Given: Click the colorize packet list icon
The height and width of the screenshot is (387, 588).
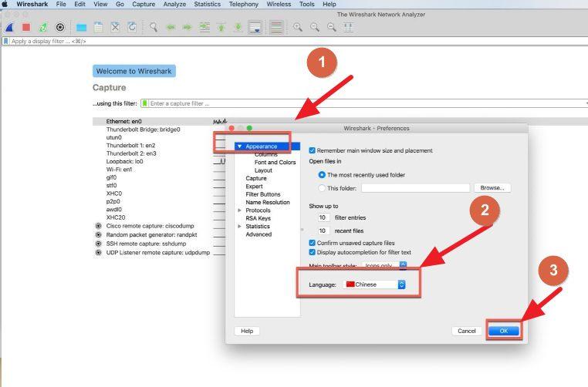Looking at the screenshot, I should [x=275, y=27].
